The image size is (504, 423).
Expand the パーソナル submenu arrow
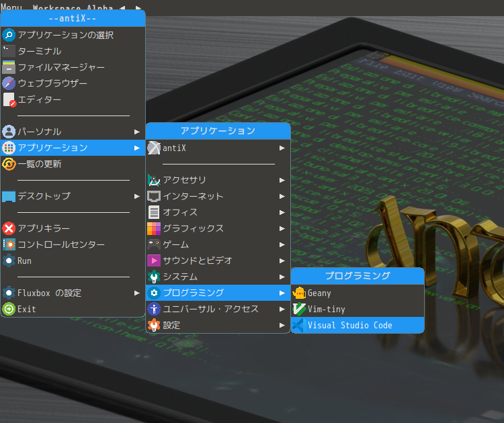point(137,132)
